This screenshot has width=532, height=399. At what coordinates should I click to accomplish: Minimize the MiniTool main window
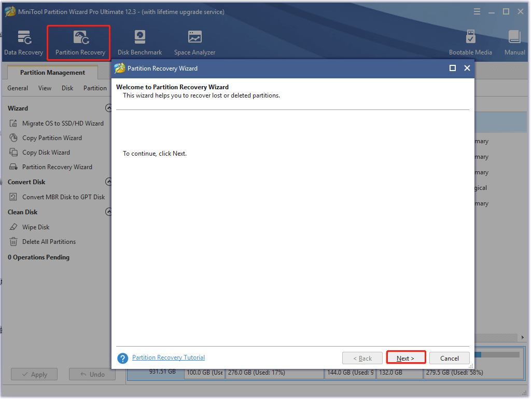click(x=491, y=12)
